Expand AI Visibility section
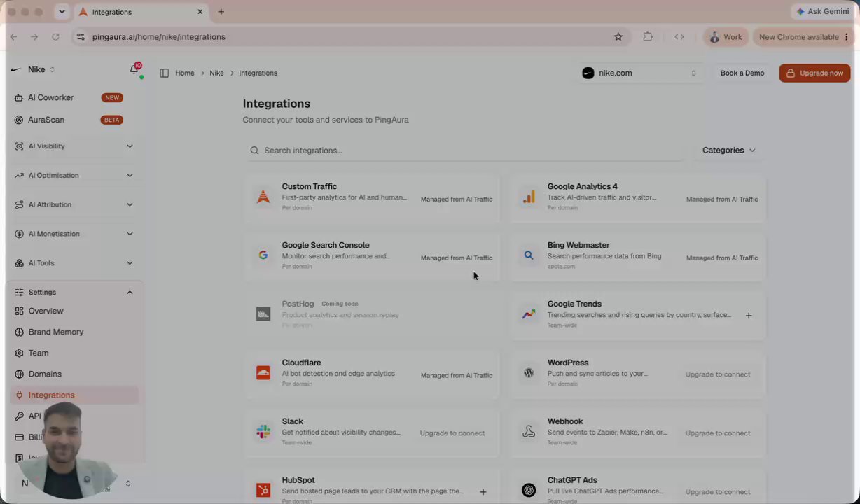 [x=74, y=146]
